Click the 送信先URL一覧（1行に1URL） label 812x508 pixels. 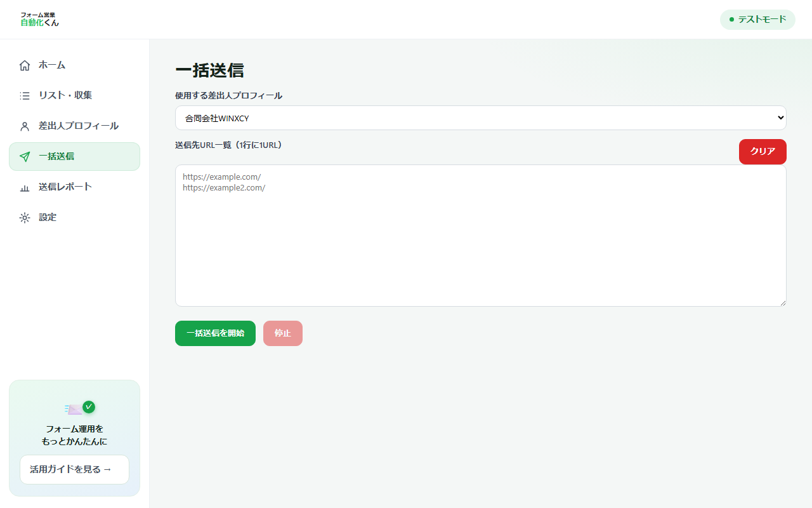click(228, 145)
